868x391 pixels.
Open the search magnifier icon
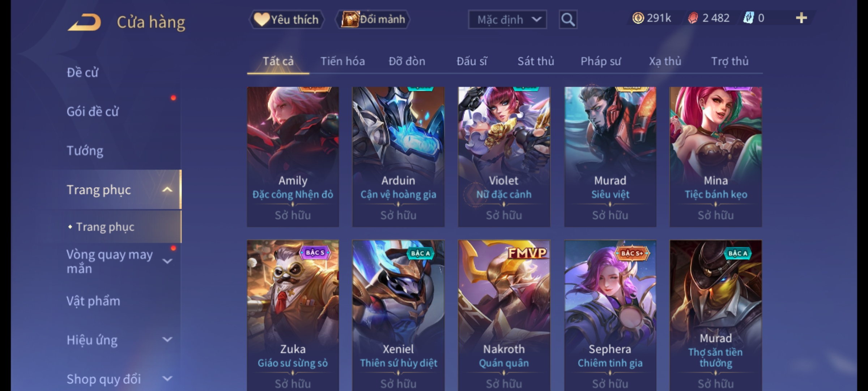[568, 20]
